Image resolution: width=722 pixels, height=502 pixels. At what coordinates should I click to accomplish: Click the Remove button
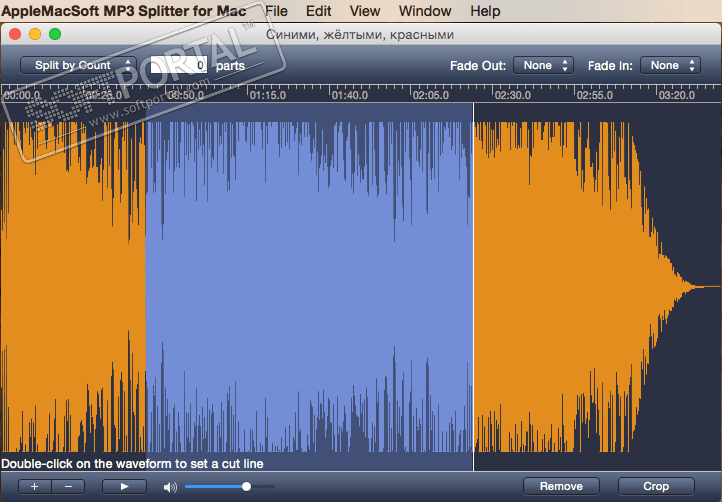(561, 486)
